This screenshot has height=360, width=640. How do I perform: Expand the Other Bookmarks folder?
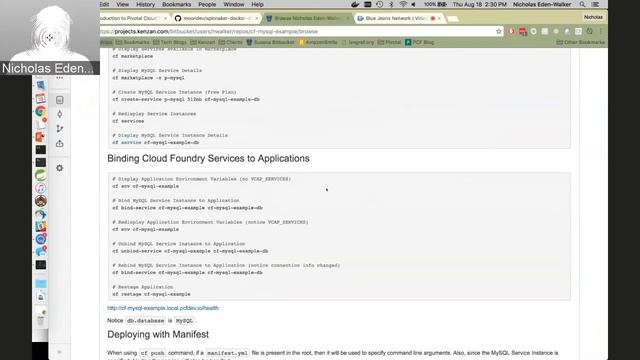pyautogui.click(x=581, y=42)
